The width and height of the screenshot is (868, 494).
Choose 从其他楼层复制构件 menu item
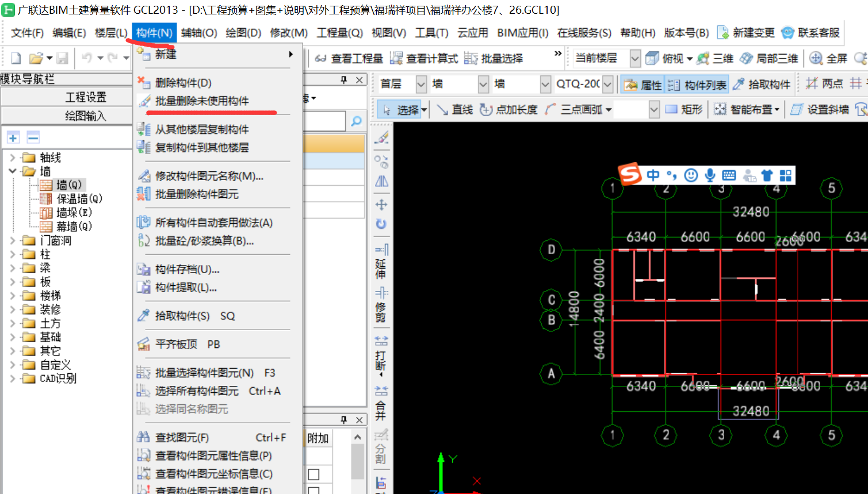[x=217, y=129]
